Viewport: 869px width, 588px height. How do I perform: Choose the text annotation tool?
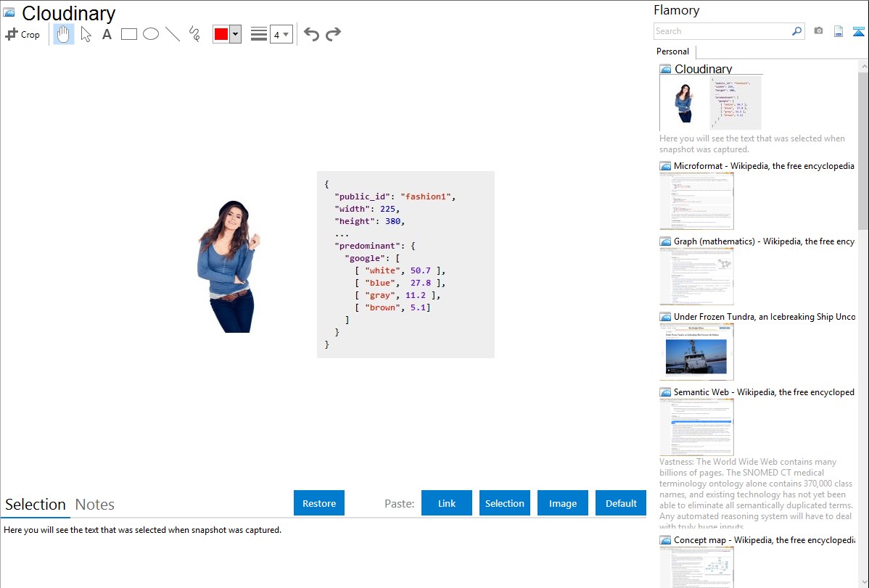pyautogui.click(x=107, y=34)
